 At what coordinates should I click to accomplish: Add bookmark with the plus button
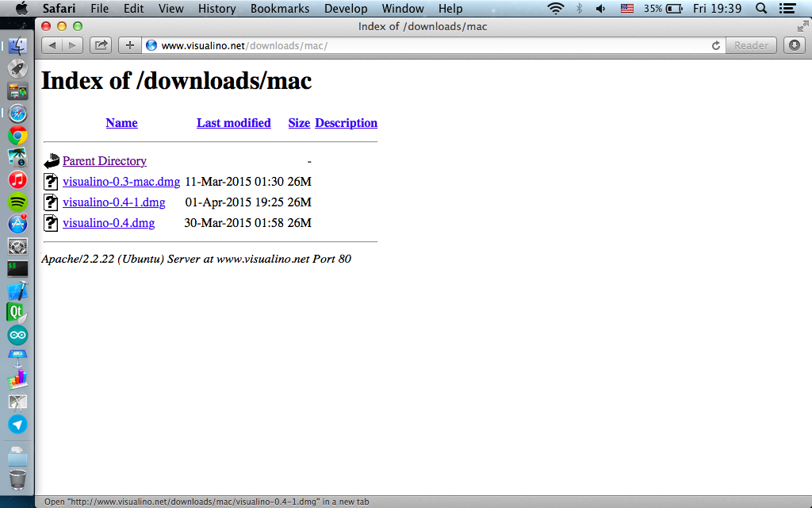(129, 45)
